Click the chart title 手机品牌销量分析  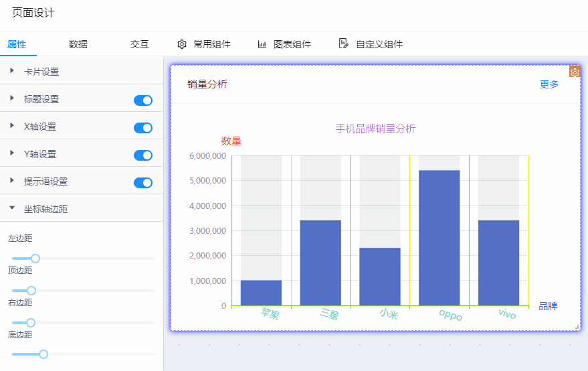coord(375,129)
